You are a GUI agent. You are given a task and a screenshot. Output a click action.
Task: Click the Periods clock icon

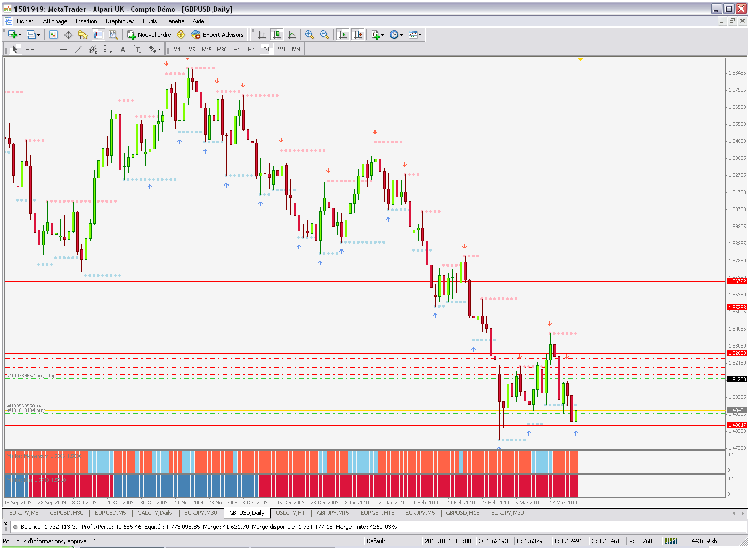click(394, 34)
